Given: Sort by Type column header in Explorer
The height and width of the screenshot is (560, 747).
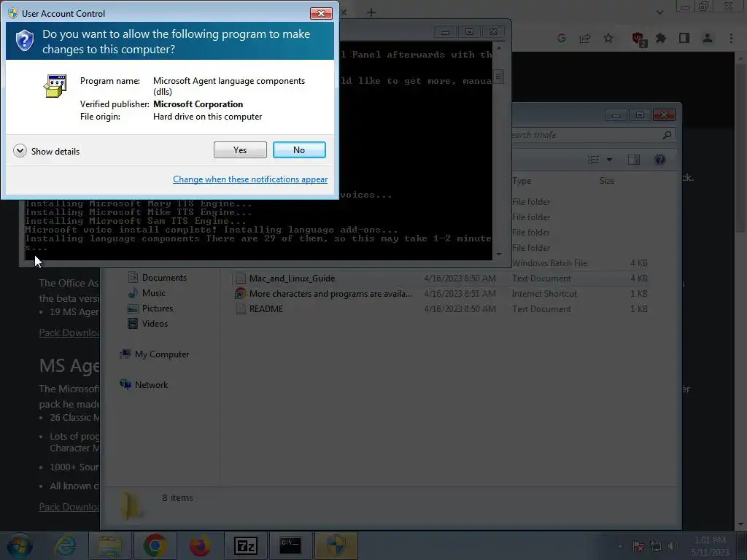Looking at the screenshot, I should 522,181.
